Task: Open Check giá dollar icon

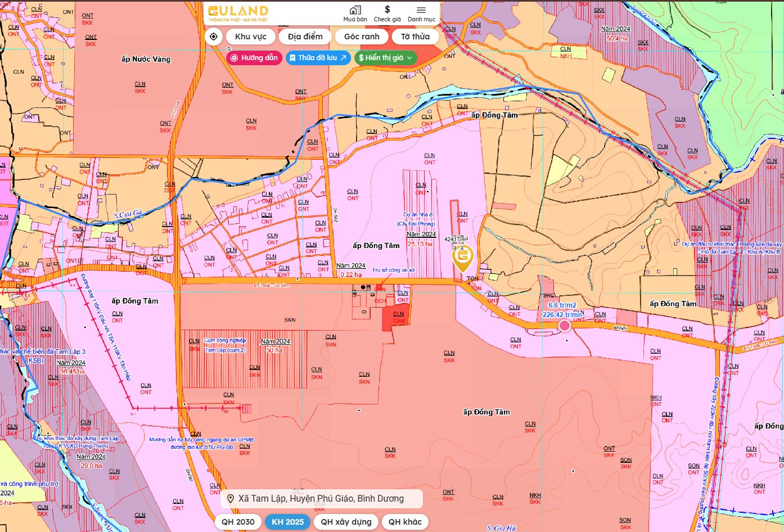Action: pyautogui.click(x=387, y=10)
